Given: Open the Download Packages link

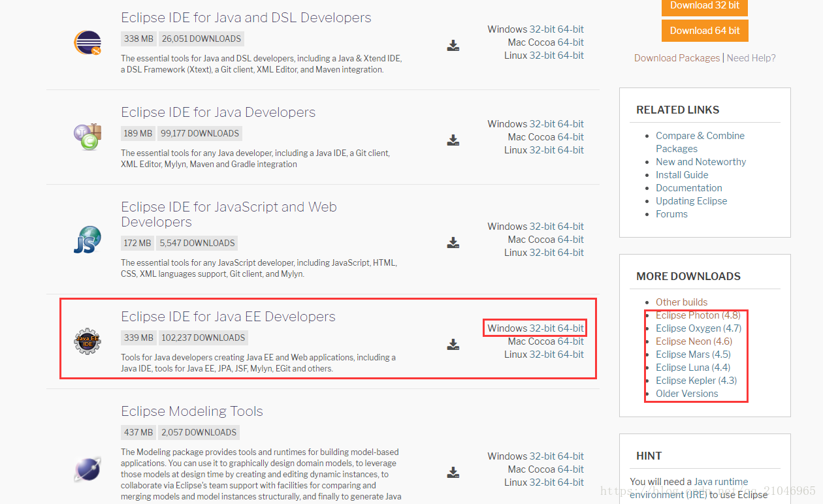Looking at the screenshot, I should click(677, 58).
